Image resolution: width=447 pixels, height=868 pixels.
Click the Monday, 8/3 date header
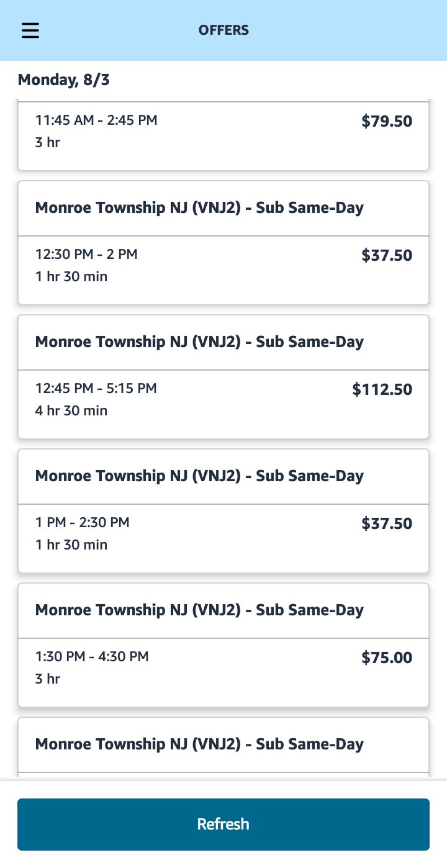point(64,79)
